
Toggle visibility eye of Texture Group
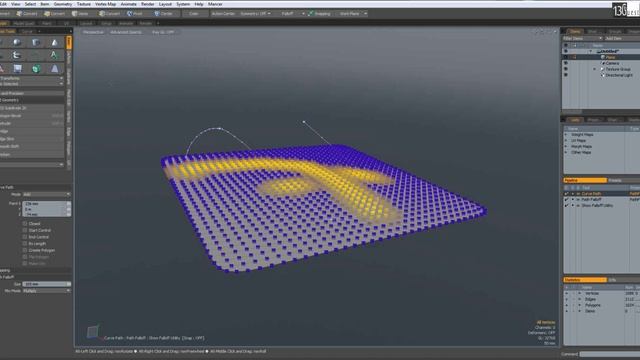566,69
